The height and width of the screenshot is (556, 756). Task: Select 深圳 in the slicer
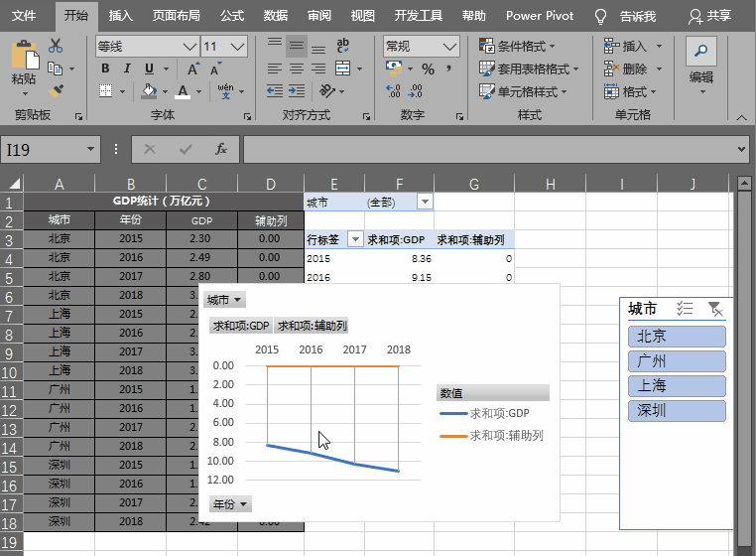coord(677,411)
